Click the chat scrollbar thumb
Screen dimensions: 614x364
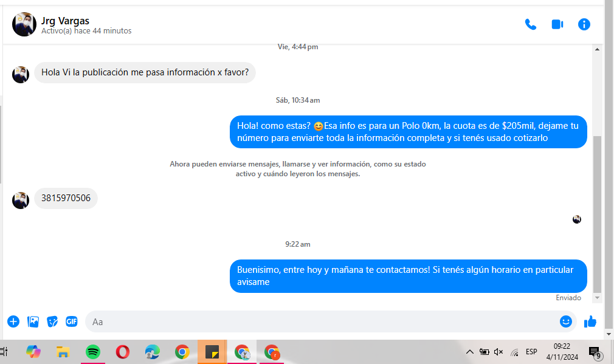point(597,214)
